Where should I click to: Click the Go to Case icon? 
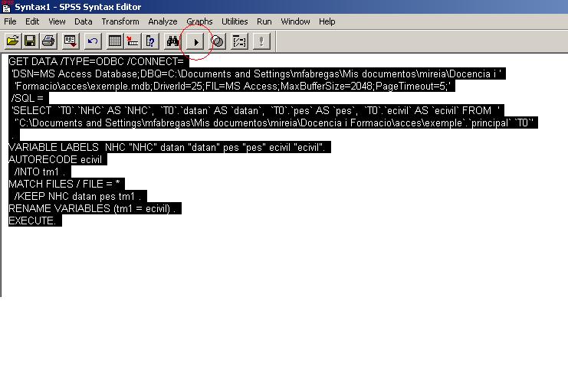pyautogui.click(x=133, y=41)
